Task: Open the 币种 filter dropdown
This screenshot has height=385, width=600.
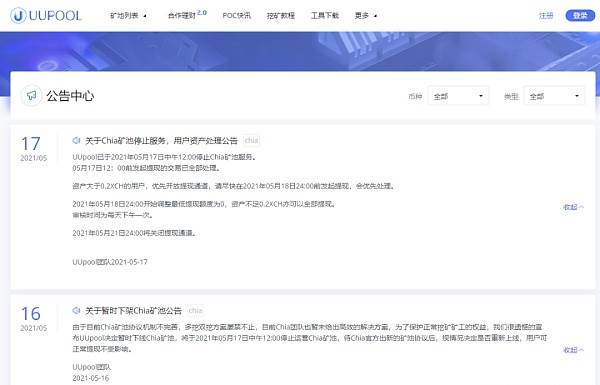Action: (458, 96)
